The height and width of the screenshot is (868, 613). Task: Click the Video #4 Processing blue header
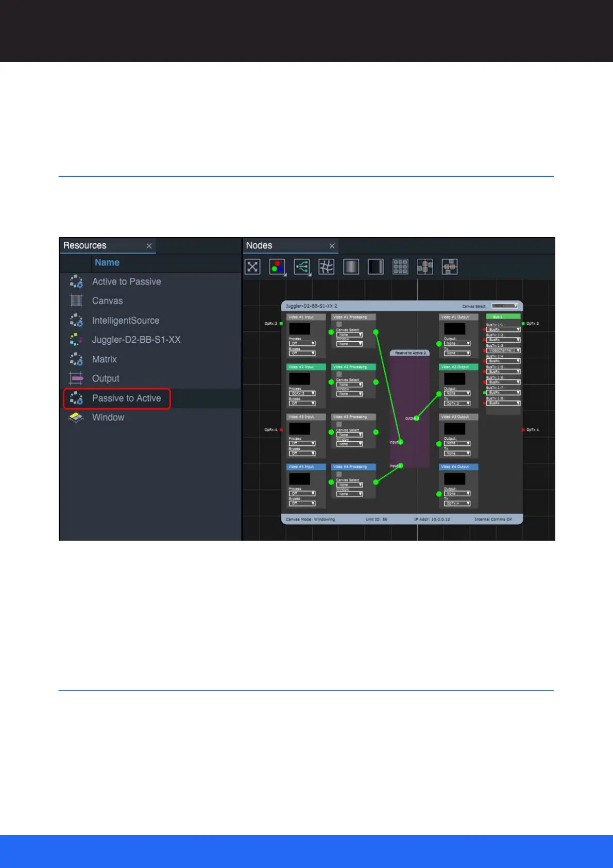[x=353, y=467]
